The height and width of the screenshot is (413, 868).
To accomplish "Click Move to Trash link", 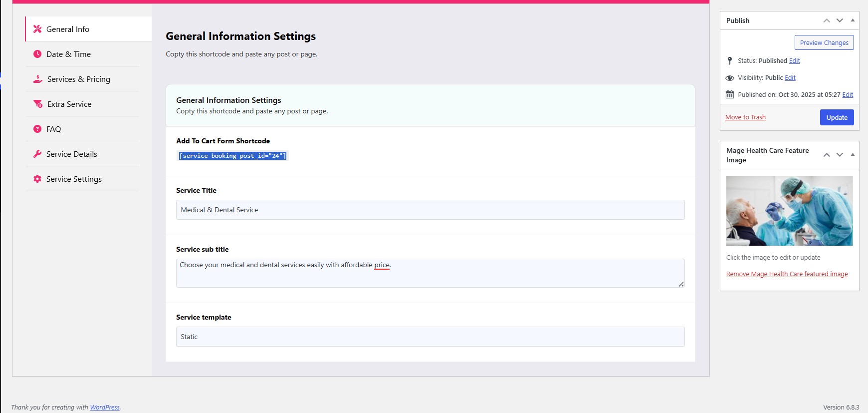I will (745, 117).
